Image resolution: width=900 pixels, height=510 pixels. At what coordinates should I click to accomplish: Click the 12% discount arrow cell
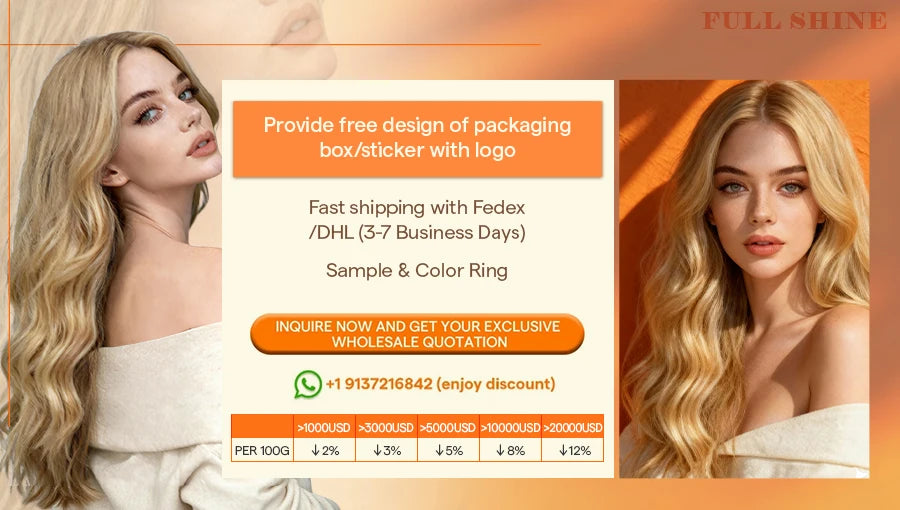[x=572, y=450]
